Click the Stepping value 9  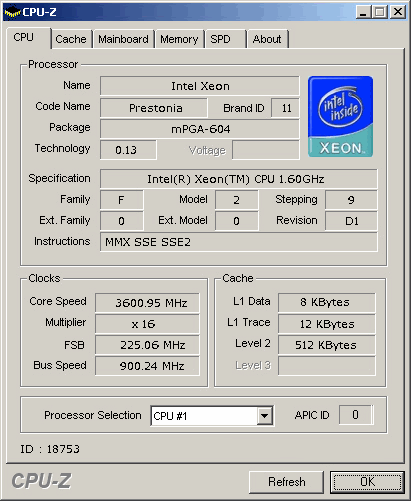coord(351,200)
